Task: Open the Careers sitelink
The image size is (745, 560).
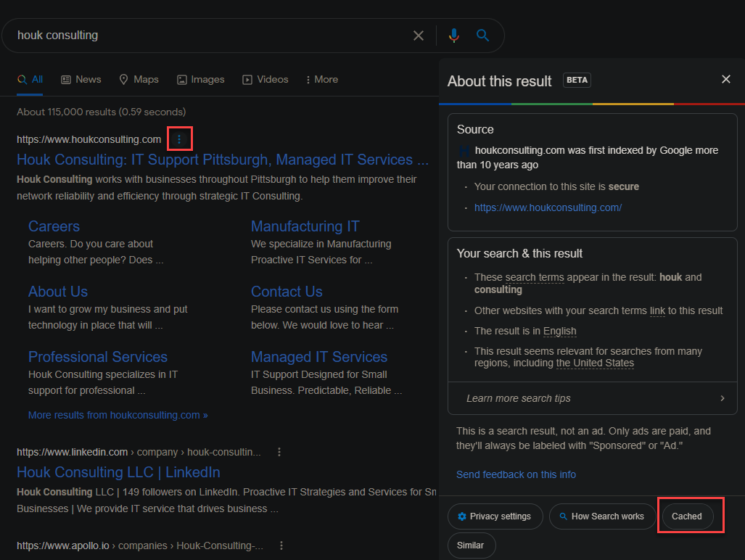Action: click(x=54, y=226)
